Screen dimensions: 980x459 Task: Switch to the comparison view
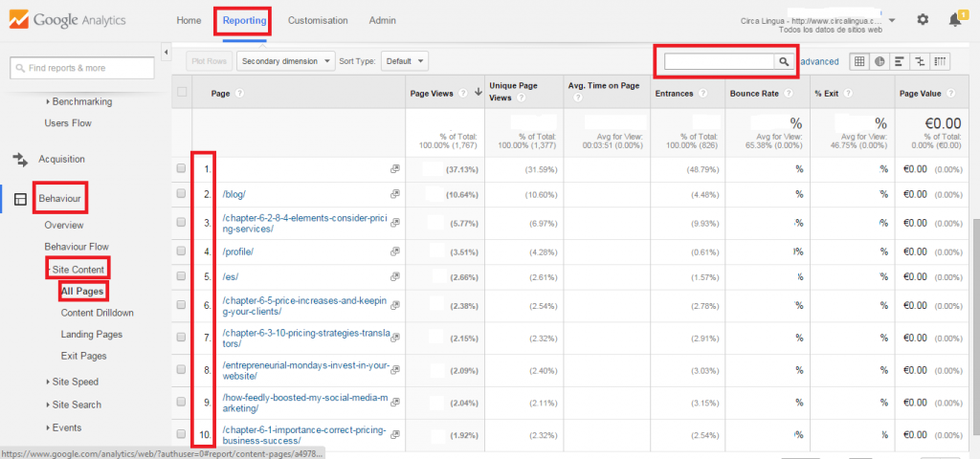point(920,62)
